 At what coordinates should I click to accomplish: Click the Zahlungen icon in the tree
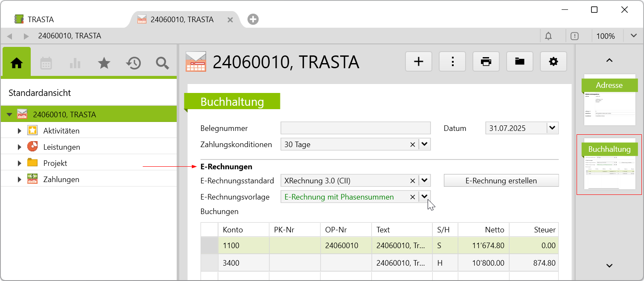(x=32, y=179)
